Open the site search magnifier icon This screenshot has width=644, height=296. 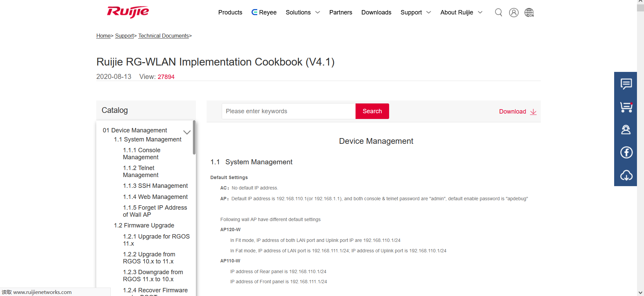498,12
